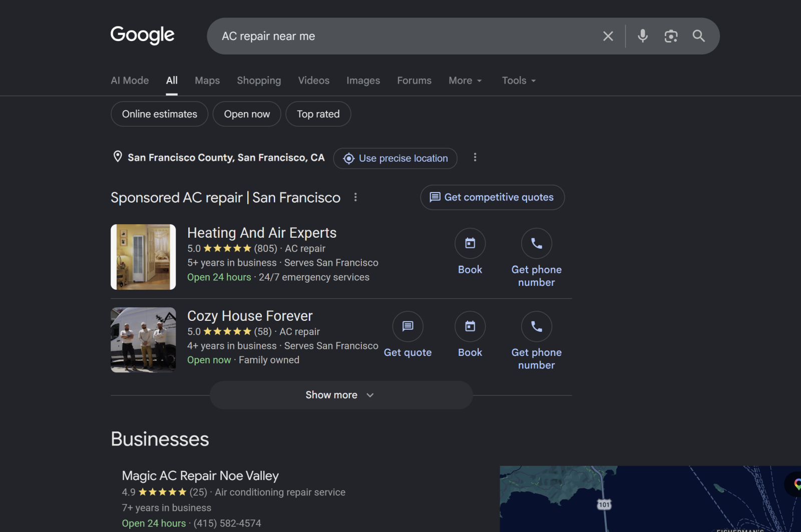Open Heating And Air Experts thumbnail
801x532 pixels.
[x=143, y=257]
